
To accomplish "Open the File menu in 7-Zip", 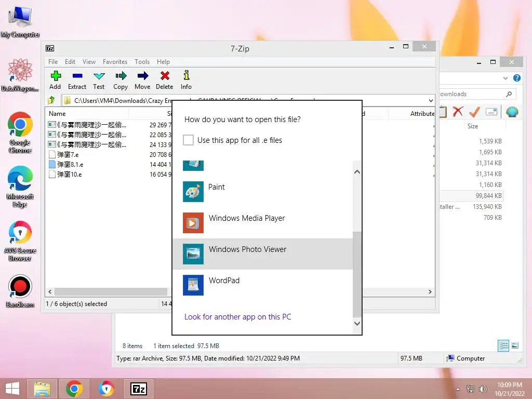I will pyautogui.click(x=53, y=62).
